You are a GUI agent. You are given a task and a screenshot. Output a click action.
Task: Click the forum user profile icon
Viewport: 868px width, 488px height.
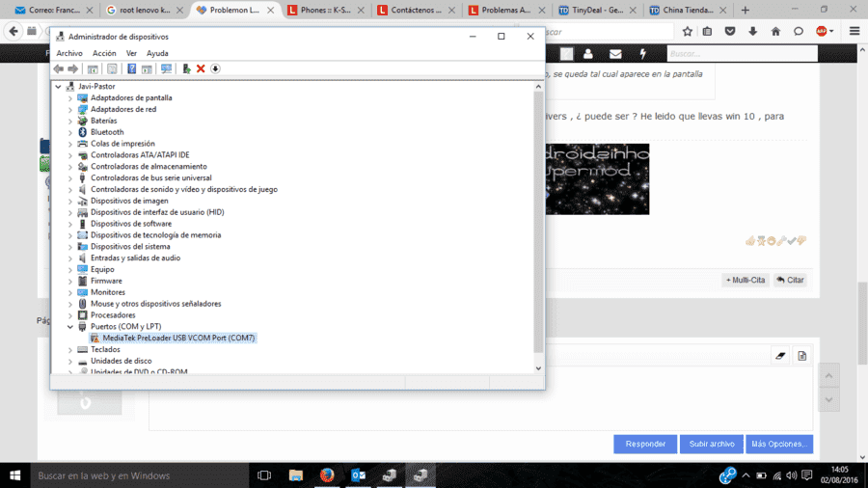coord(588,54)
